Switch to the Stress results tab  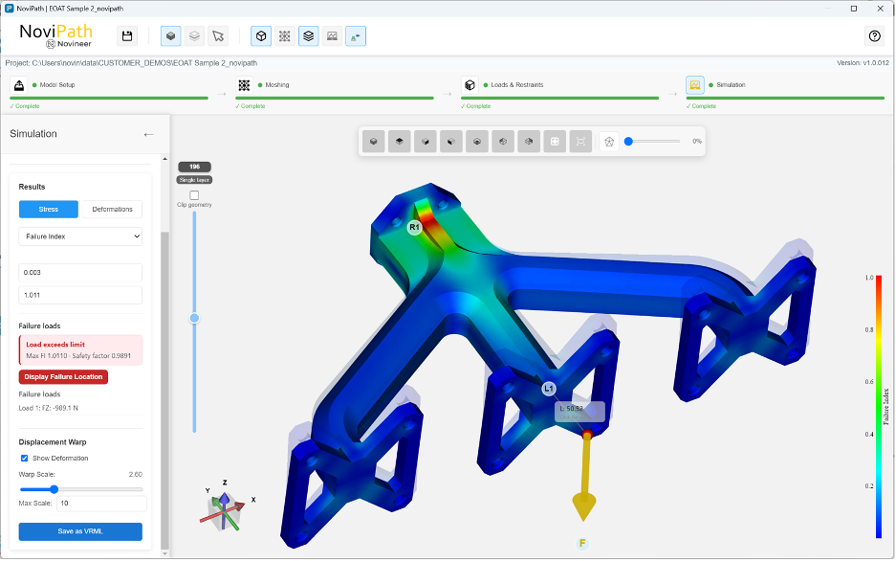click(x=49, y=209)
